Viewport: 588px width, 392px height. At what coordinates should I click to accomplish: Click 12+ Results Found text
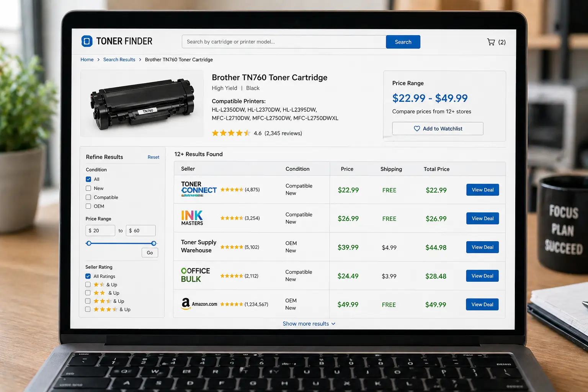click(198, 154)
